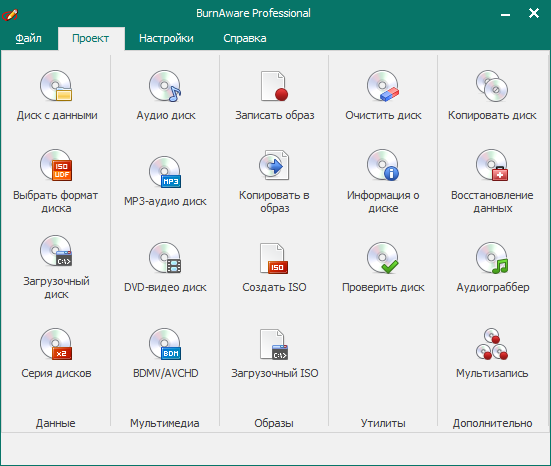The image size is (551, 466).
Task: Launch the Аудио диск tool icon
Action: pos(165,86)
